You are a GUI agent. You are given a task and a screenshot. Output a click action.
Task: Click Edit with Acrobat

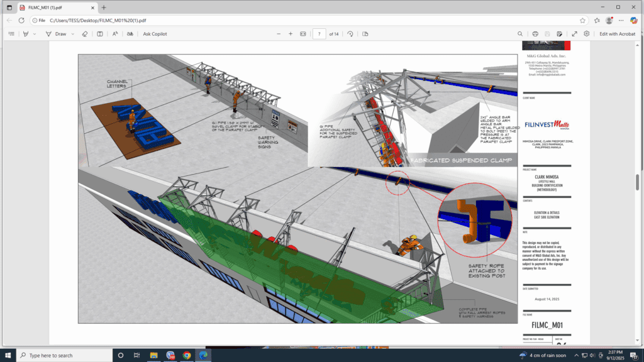coord(618,33)
